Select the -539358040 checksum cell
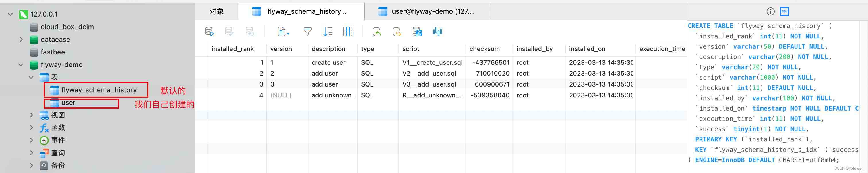The height and width of the screenshot is (173, 868). (x=489, y=95)
